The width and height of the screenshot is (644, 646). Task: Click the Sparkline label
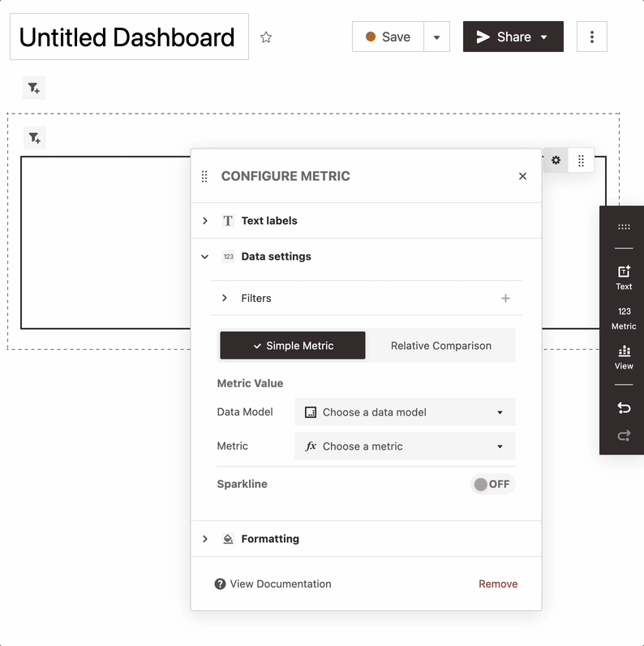point(243,484)
